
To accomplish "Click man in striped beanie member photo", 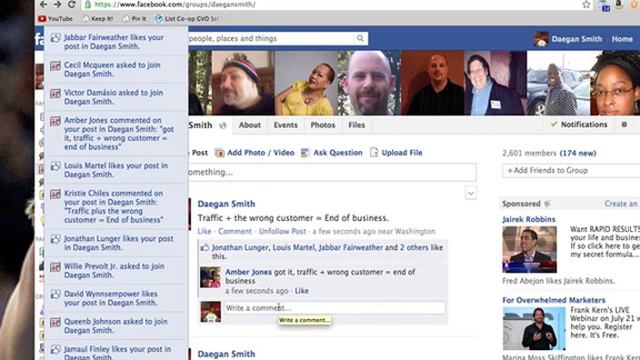I will (243, 83).
